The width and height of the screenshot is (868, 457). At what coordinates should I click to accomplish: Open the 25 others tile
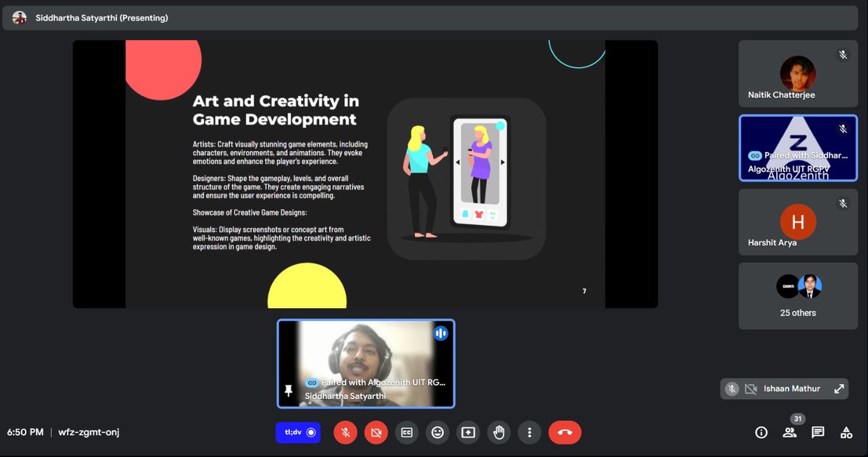pos(798,296)
